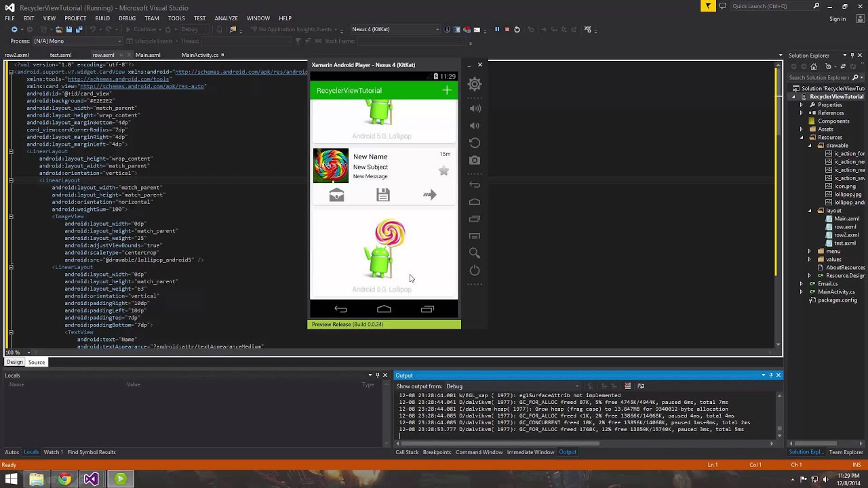Click the emulator power button icon
This screenshot has height=488, width=868.
pyautogui.click(x=475, y=270)
